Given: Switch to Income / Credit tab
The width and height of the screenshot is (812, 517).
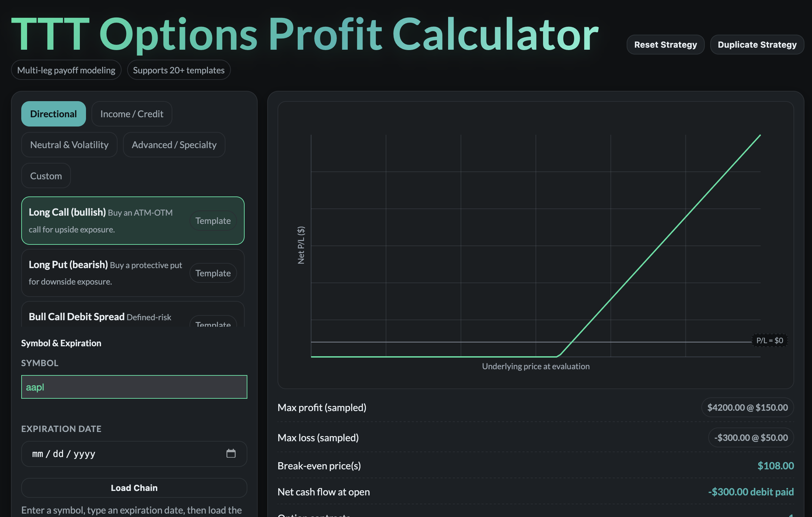Looking at the screenshot, I should pyautogui.click(x=132, y=114).
